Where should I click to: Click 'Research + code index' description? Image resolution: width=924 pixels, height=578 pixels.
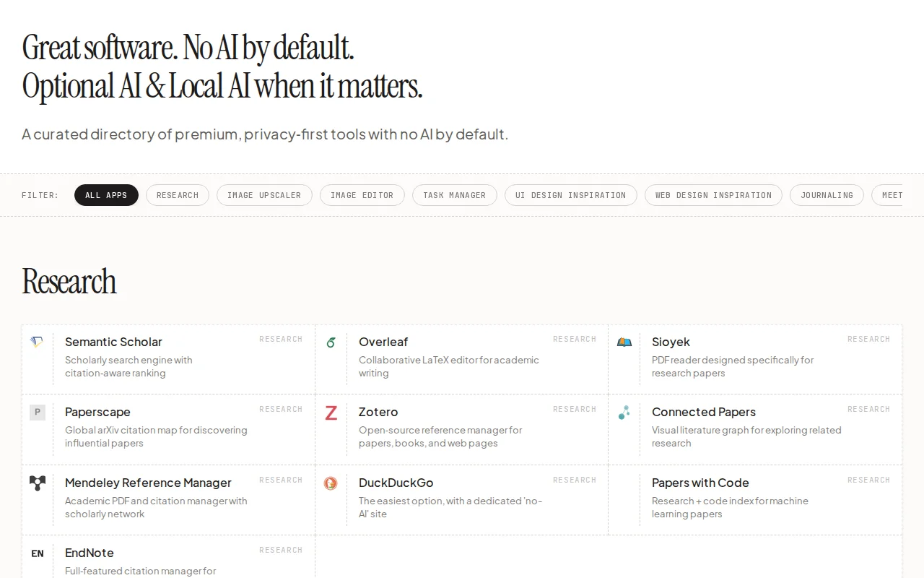[x=730, y=507]
